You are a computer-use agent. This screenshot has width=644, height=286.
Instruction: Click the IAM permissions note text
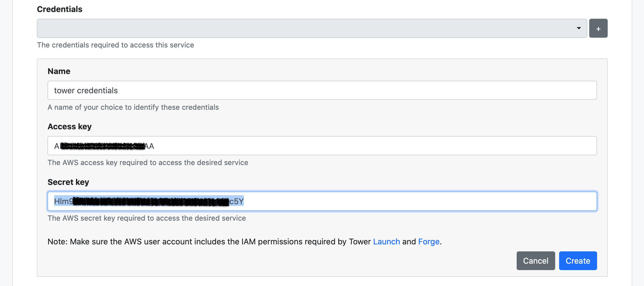coord(209,242)
